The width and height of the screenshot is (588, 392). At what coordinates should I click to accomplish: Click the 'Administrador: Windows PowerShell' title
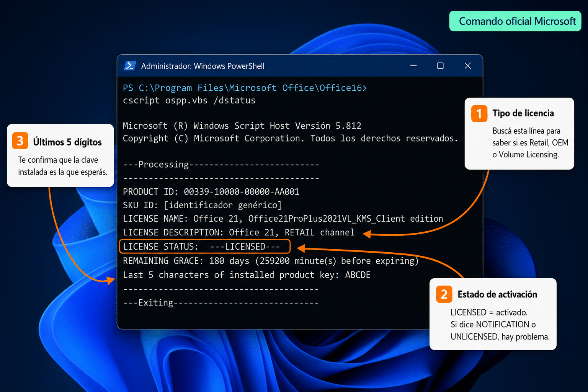(x=203, y=66)
